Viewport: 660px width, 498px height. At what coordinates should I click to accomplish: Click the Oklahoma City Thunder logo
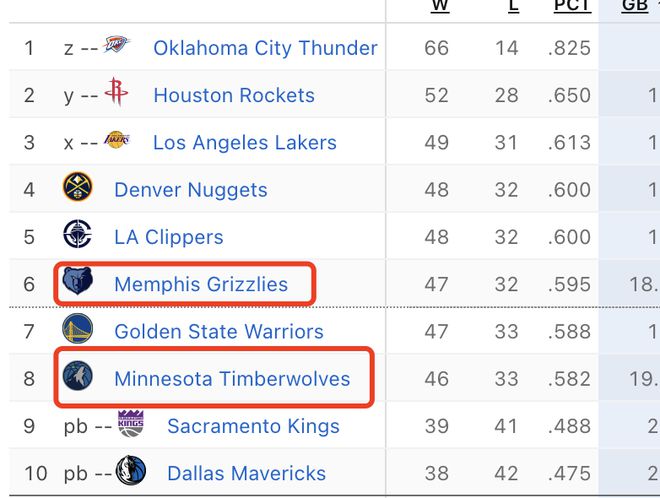pyautogui.click(x=117, y=44)
